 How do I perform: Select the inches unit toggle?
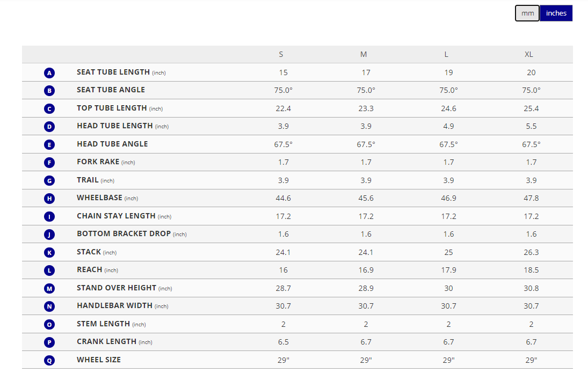coord(556,13)
